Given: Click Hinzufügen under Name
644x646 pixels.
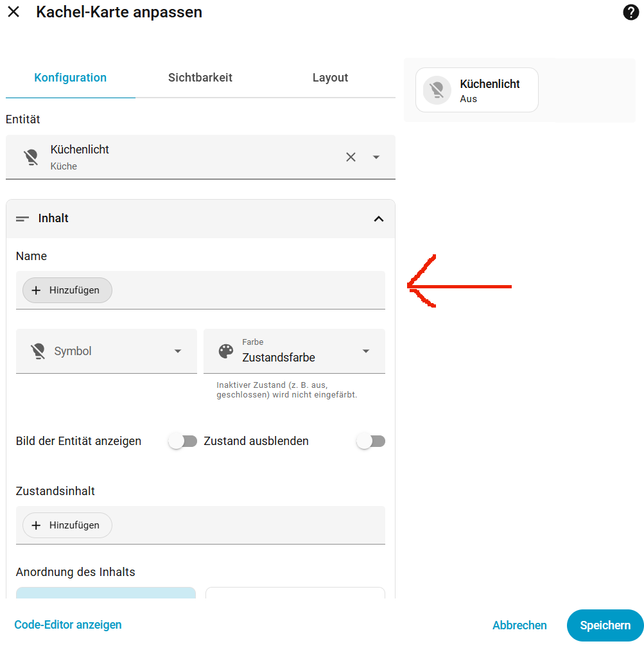Looking at the screenshot, I should pos(67,290).
